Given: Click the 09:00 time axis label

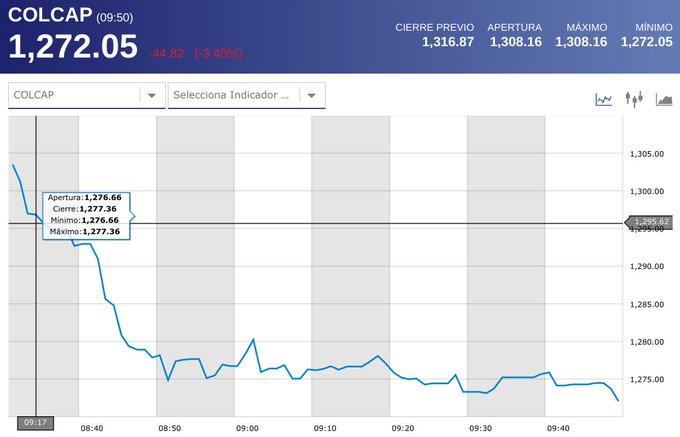Looking at the screenshot, I should [x=247, y=428].
